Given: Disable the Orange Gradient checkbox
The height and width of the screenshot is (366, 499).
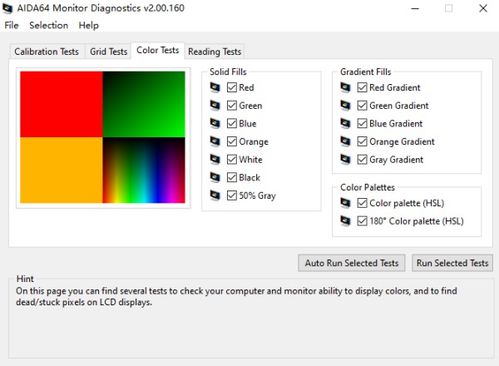Looking at the screenshot, I should [362, 141].
